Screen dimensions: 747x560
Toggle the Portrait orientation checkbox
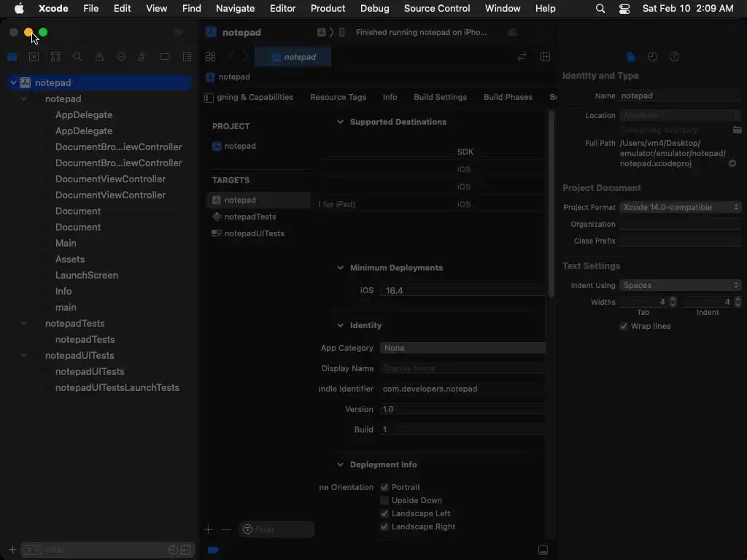(384, 487)
